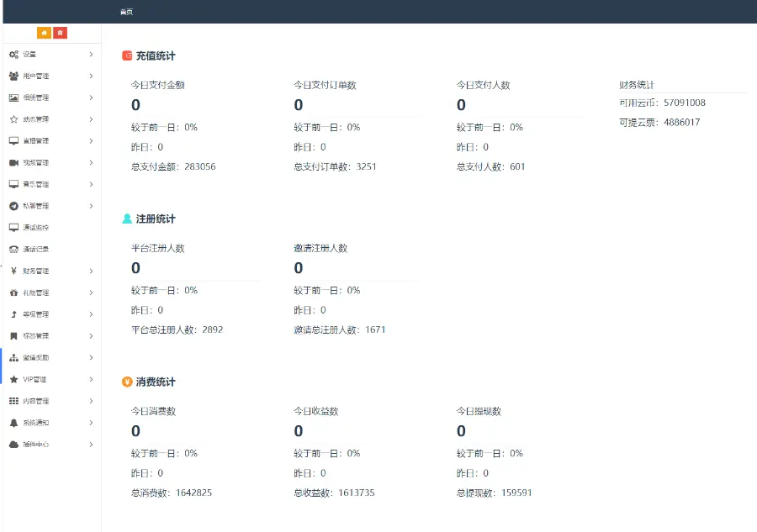Expand the 礼物管理 submenu arrow

(91, 292)
